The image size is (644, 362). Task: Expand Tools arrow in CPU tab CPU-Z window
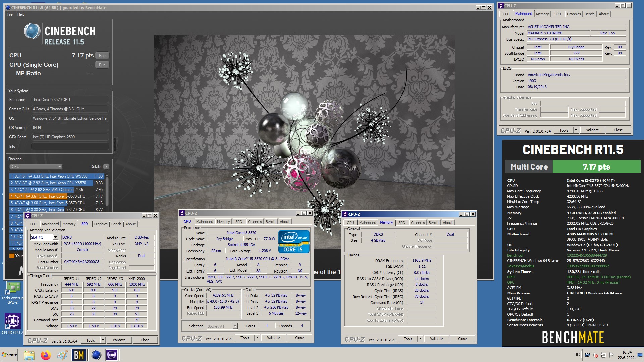pos(257,338)
